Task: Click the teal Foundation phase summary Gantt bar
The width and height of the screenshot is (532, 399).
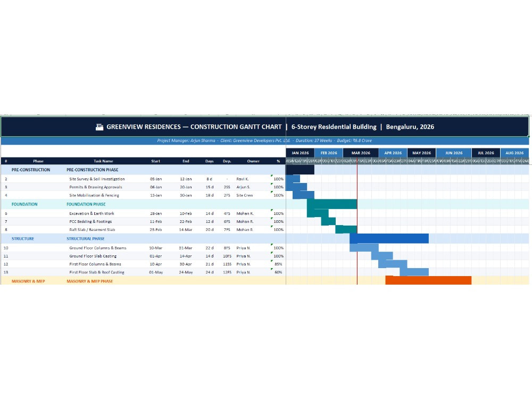Action: tap(332, 204)
